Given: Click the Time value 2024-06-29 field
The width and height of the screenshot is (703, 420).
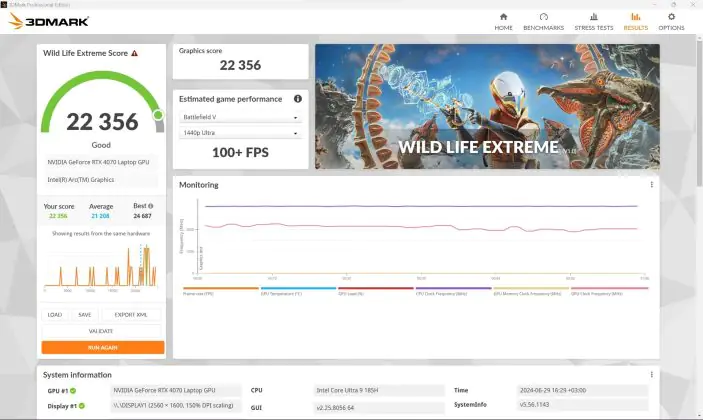Looking at the screenshot, I should (x=582, y=390).
